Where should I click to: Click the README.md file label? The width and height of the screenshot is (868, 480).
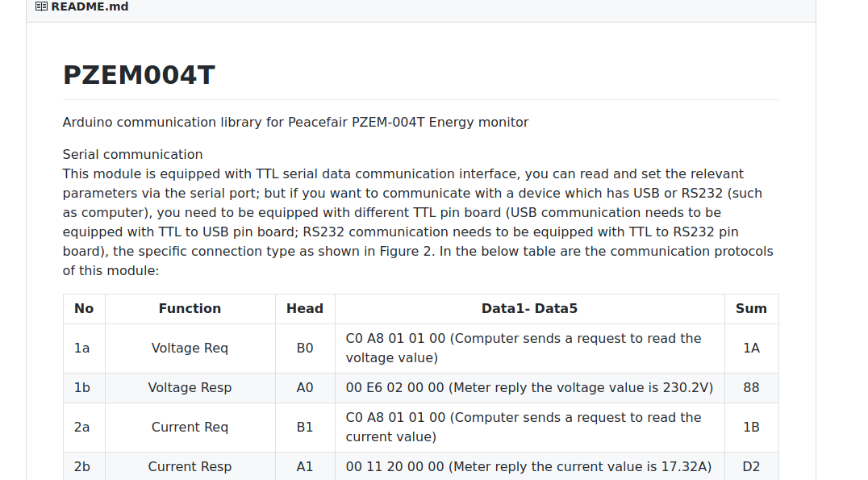pos(90,6)
